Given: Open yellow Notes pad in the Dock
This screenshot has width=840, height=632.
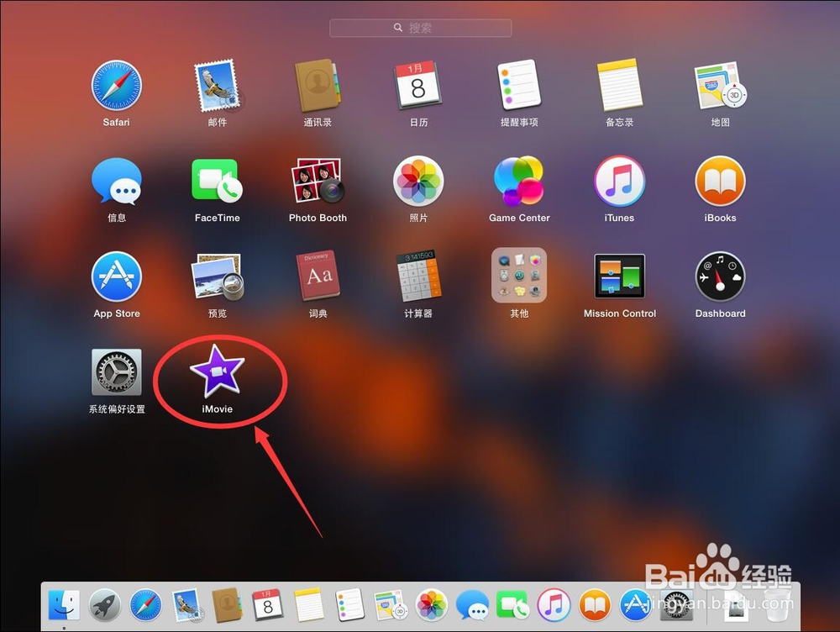Looking at the screenshot, I should point(308,605).
